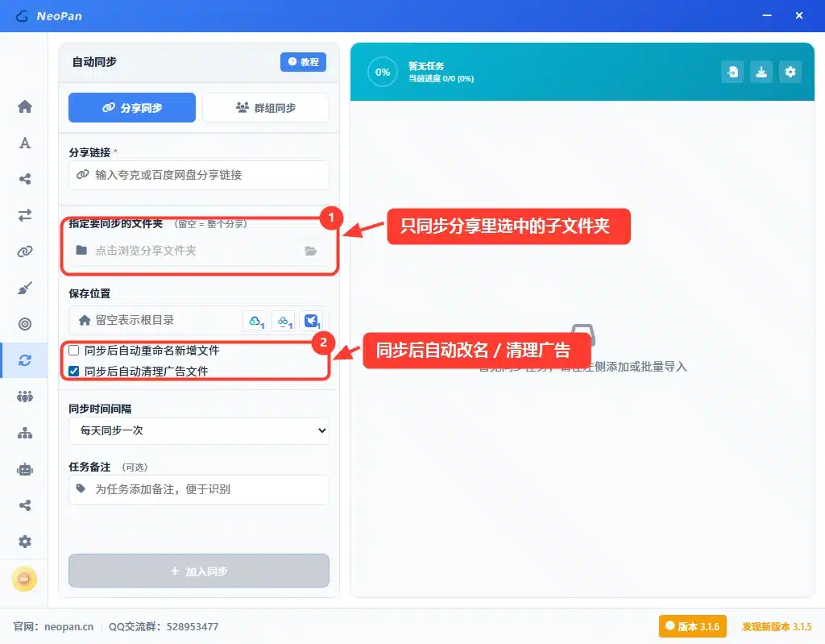Screen dimensions: 825x644
Task: Click the 加入同步 button
Action: point(199,571)
